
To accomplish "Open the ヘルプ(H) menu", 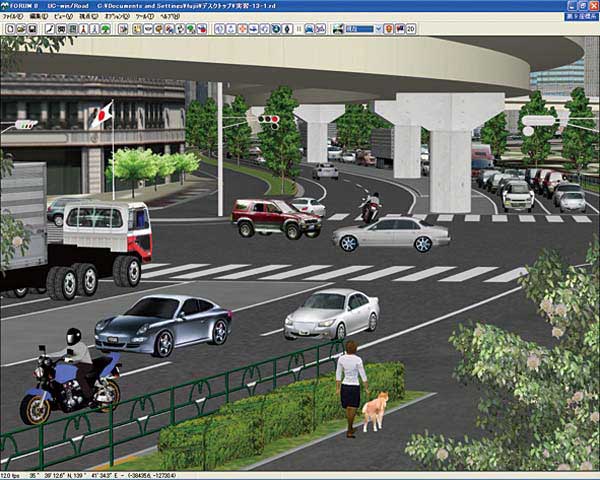I will tap(170, 16).
